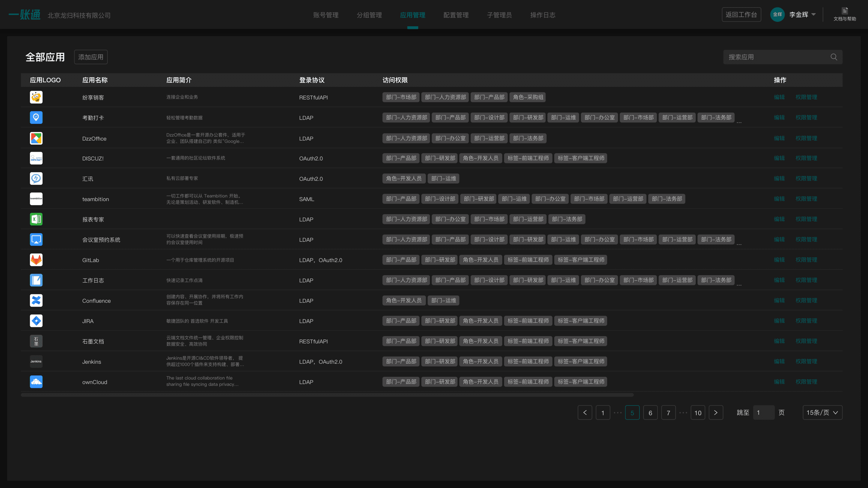Image resolution: width=868 pixels, height=488 pixels.
Task: Click 权限管理 link for Jenkins row
Action: pos(806,361)
